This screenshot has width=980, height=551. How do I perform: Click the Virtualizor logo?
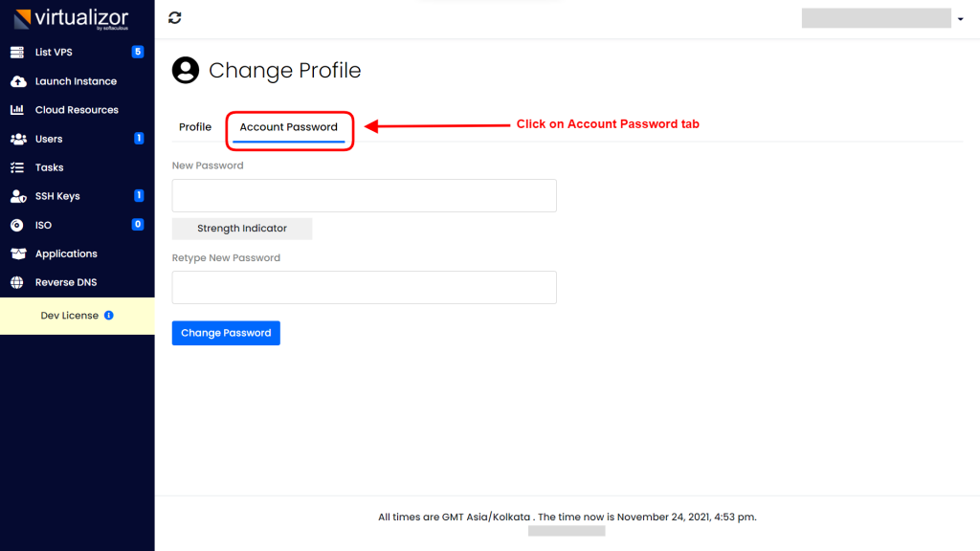tap(71, 19)
